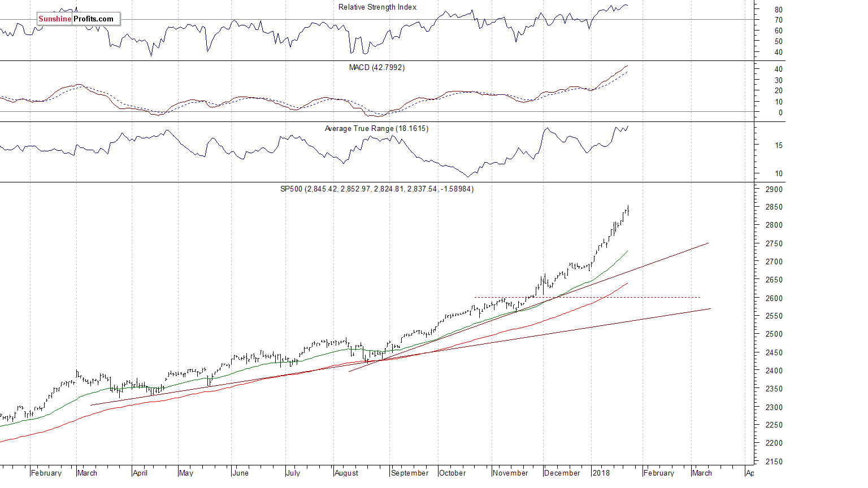
Task: Click the 2900 price level label
Action: click(x=775, y=190)
